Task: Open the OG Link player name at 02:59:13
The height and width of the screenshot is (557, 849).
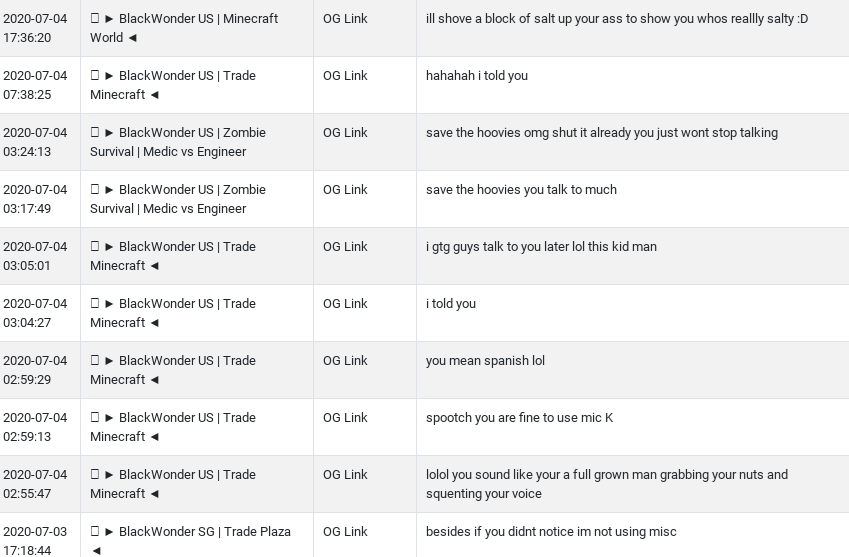Action: click(345, 417)
